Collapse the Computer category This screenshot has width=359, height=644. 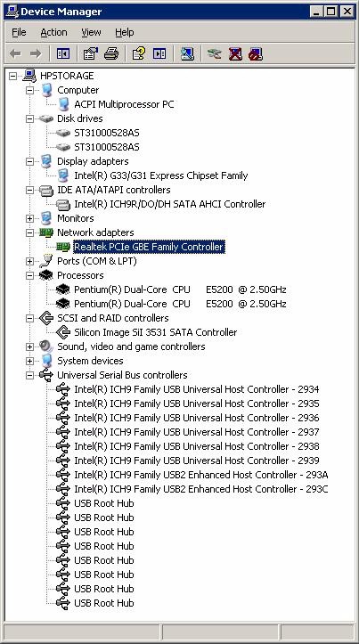[x=29, y=90]
